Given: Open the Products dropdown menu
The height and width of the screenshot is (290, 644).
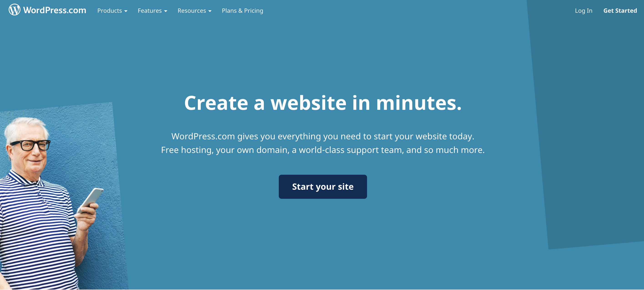Looking at the screenshot, I should [x=112, y=11].
